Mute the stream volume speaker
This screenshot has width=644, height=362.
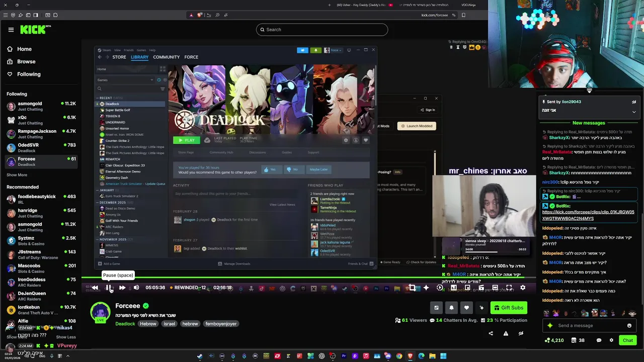coord(136,288)
